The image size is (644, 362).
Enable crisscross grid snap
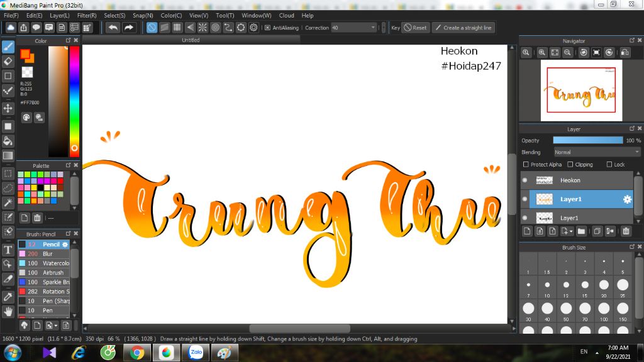pos(177,28)
